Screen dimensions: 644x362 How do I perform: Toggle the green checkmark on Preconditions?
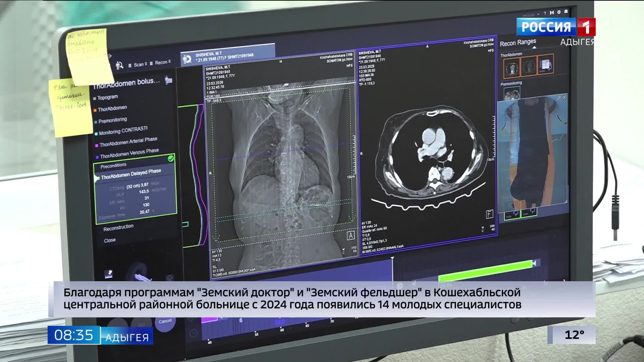(x=171, y=159)
